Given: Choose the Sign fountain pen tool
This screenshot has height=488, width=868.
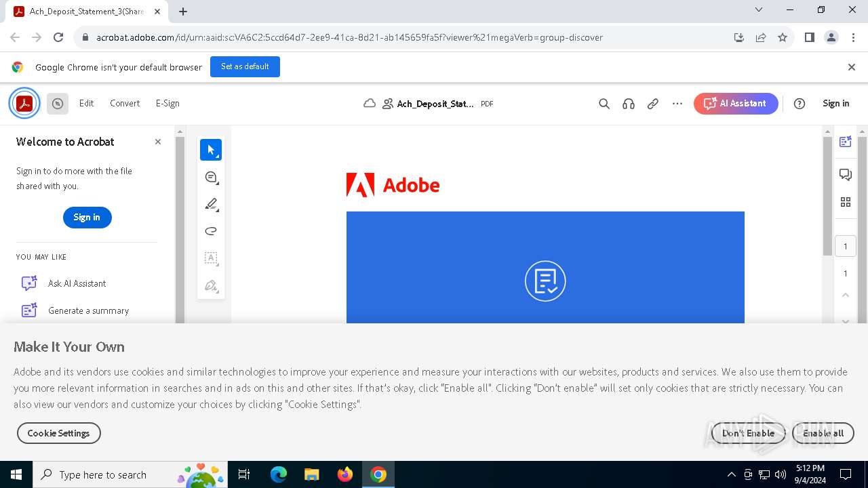Looking at the screenshot, I should coord(211,285).
